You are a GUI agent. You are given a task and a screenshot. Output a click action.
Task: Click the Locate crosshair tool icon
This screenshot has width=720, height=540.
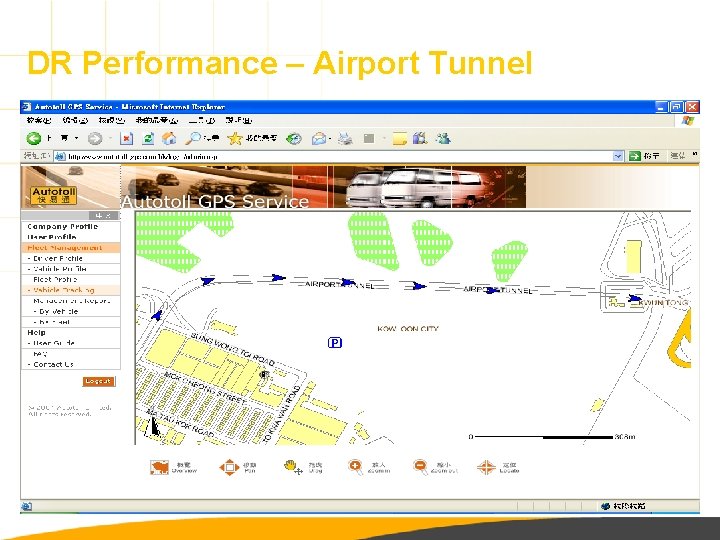click(486, 467)
